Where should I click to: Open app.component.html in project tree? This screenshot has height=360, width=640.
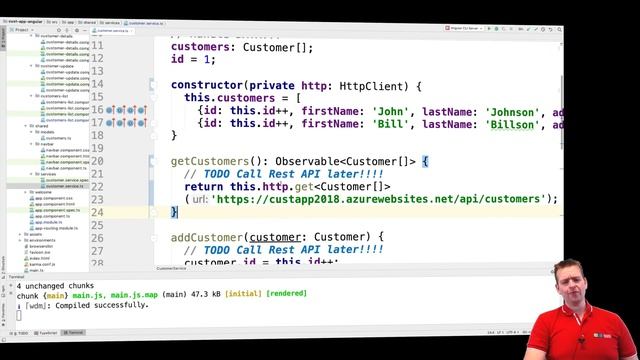click(52, 204)
